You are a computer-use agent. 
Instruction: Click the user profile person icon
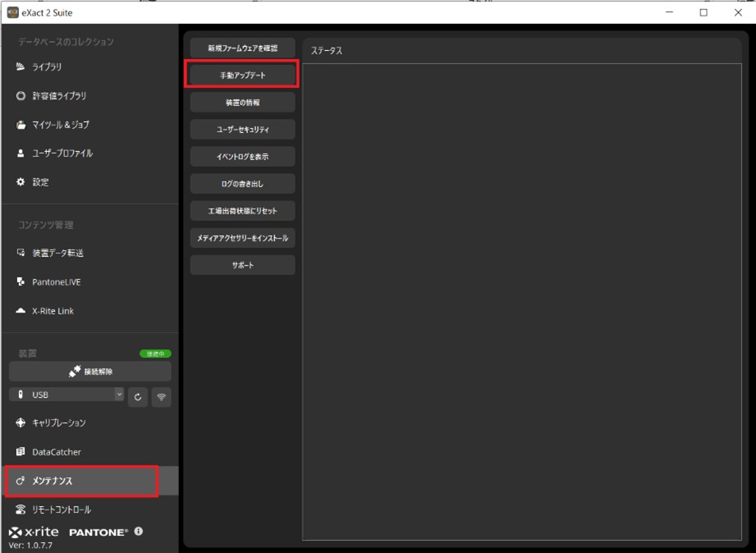[x=21, y=153]
